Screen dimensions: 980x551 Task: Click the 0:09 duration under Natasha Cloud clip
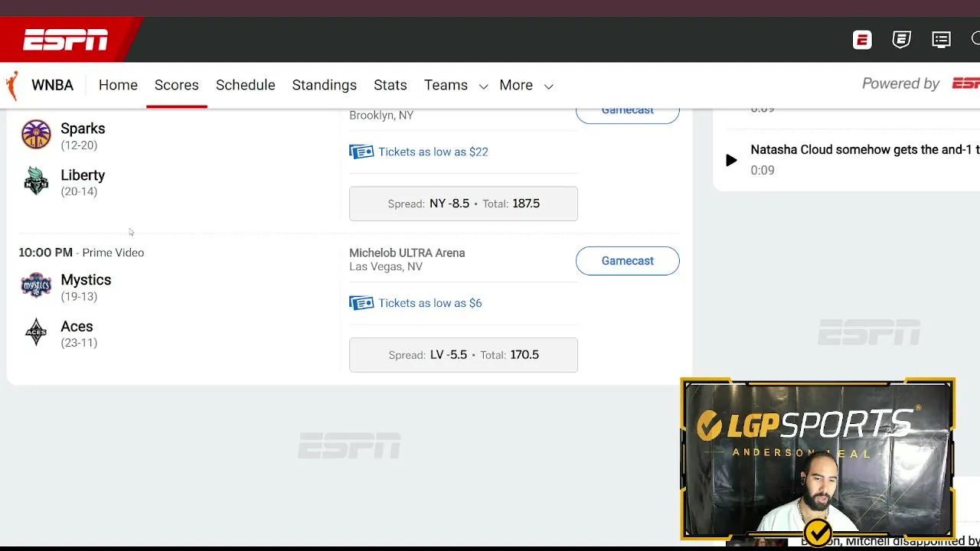[763, 171]
